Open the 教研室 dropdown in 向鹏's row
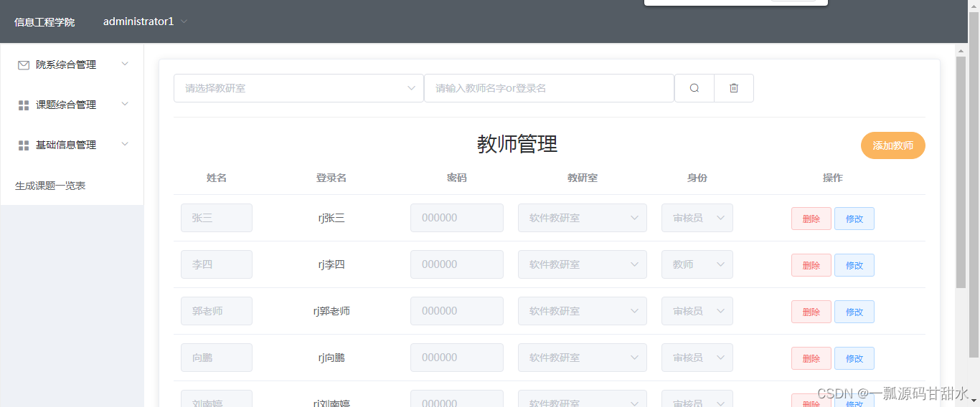 [x=583, y=358]
